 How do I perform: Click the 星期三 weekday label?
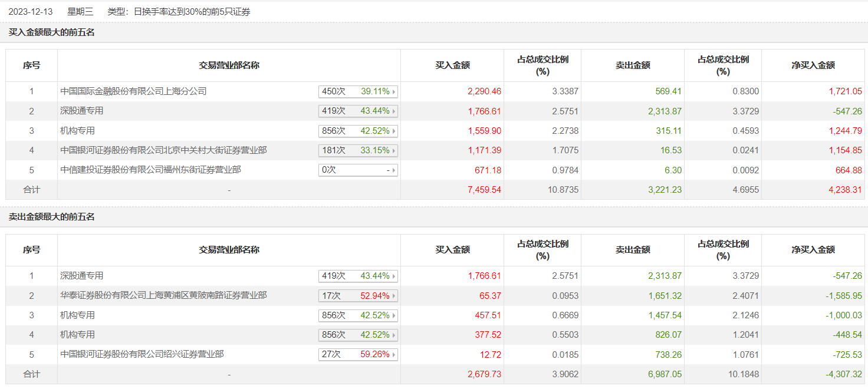click(x=80, y=11)
